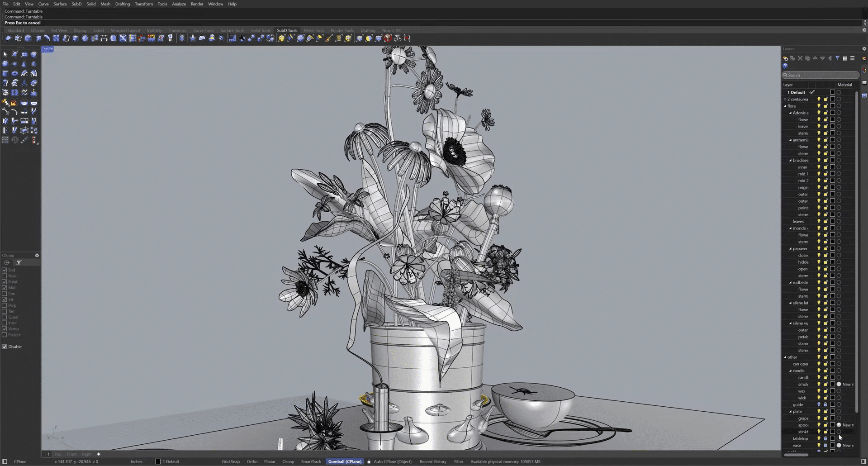The width and height of the screenshot is (868, 466).
Task: Expand the 2 centaurea layer
Action: tap(785, 99)
